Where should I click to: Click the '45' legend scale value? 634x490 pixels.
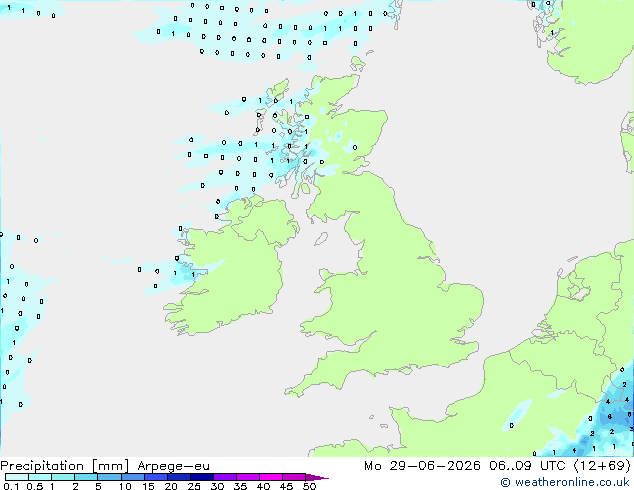click(286, 486)
